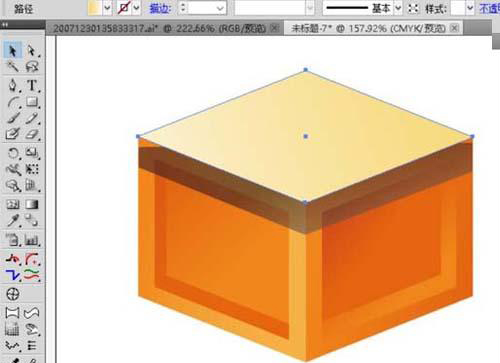
Task: Select the black arrow Selection tool
Action: (13, 51)
